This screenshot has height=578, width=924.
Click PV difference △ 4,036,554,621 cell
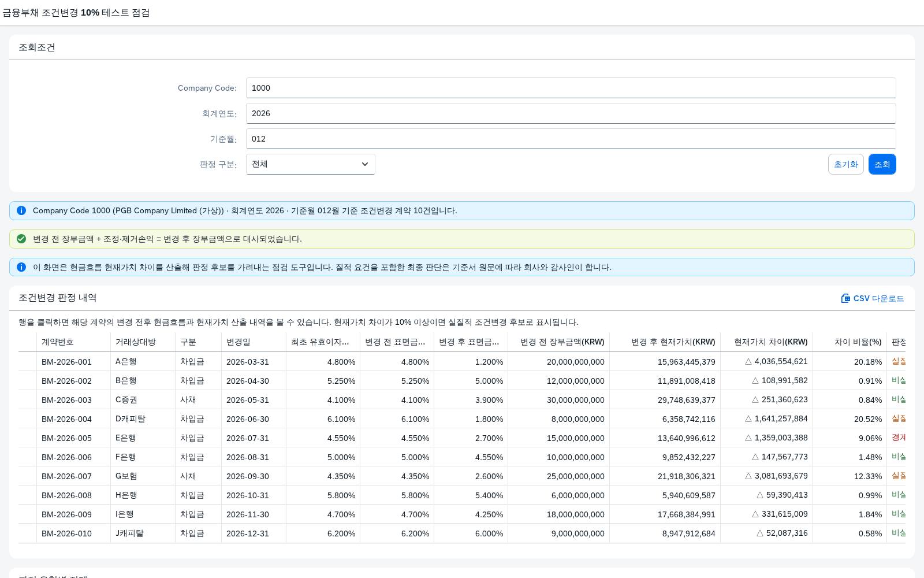coord(766,362)
